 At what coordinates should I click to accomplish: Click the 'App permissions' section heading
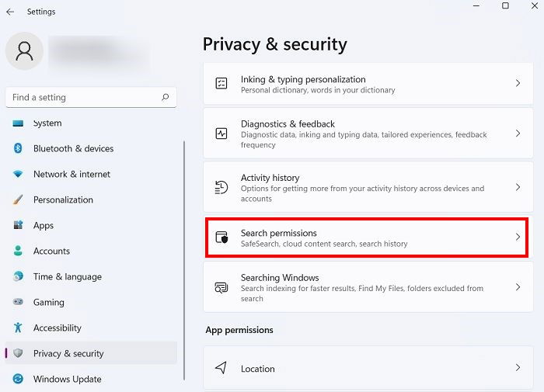(239, 330)
